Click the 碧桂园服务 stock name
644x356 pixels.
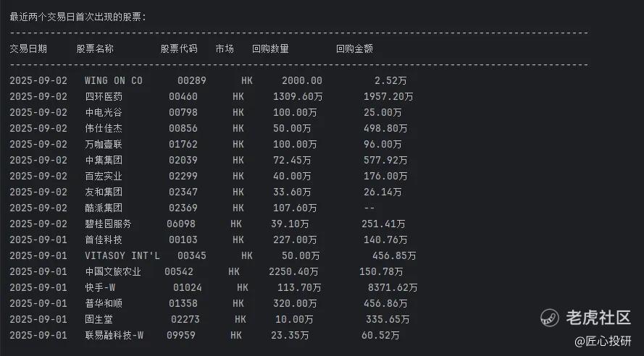point(108,224)
